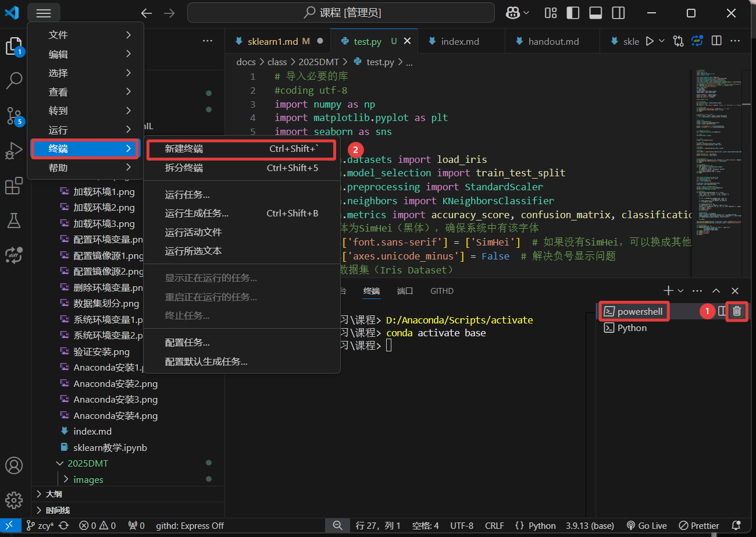Switch to index.md editor tab
756x537 pixels.
(460, 41)
